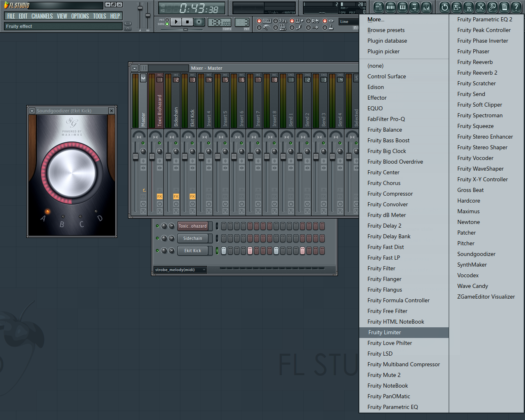Screen dimensions: 525x420
Task: Click the pan knob on Insert 8 track
Action: click(x=274, y=151)
